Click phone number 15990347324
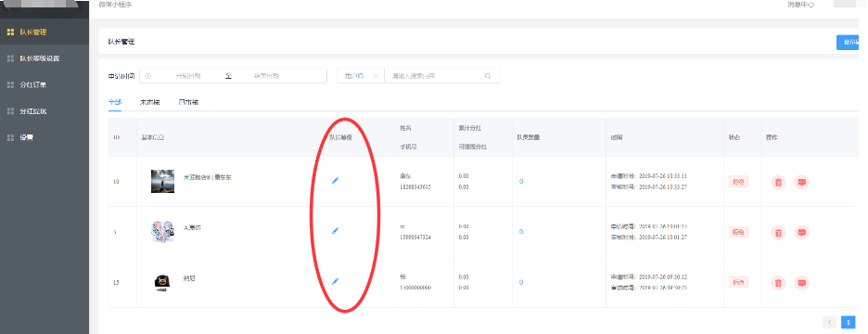Screen dimensions: 868x334 click(415, 238)
